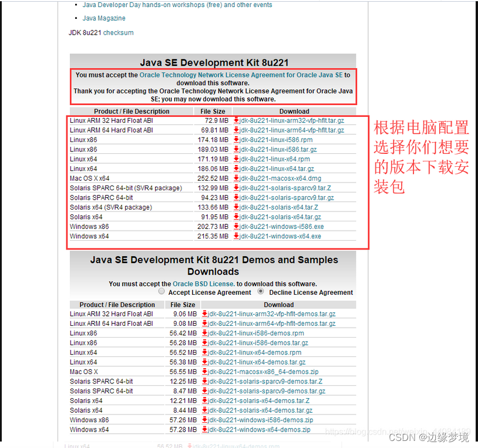Viewport: 478px width, 448px height.
Task: Click the '56.55 MB' file size cell
Action: (183, 372)
